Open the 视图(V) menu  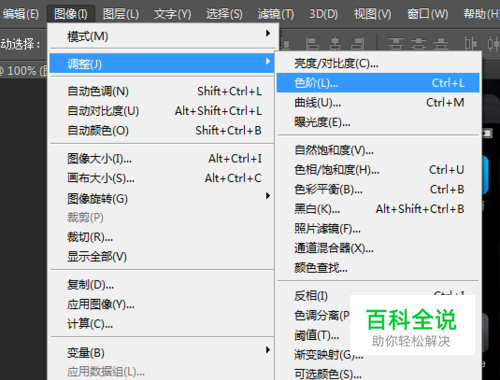click(372, 14)
